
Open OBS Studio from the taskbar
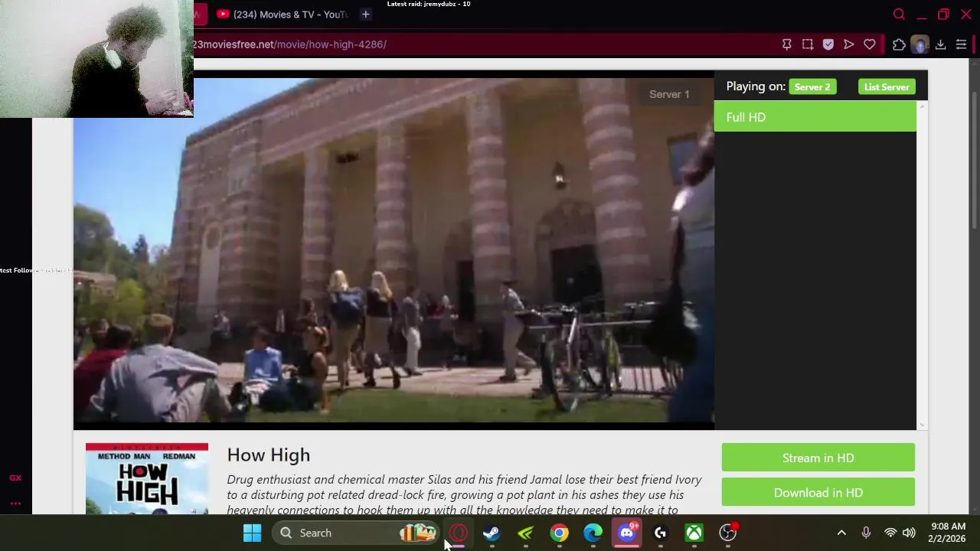click(727, 533)
